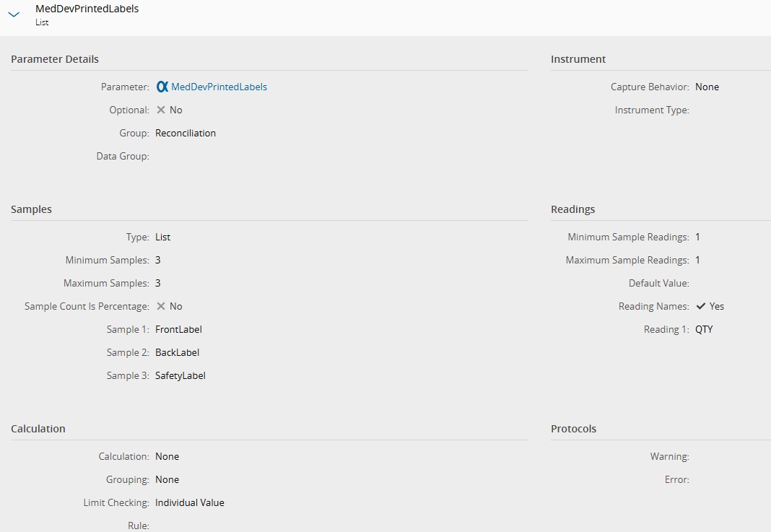This screenshot has height=532, width=771.
Task: Click the MedDevPrintedLabels title at top
Action: click(87, 9)
